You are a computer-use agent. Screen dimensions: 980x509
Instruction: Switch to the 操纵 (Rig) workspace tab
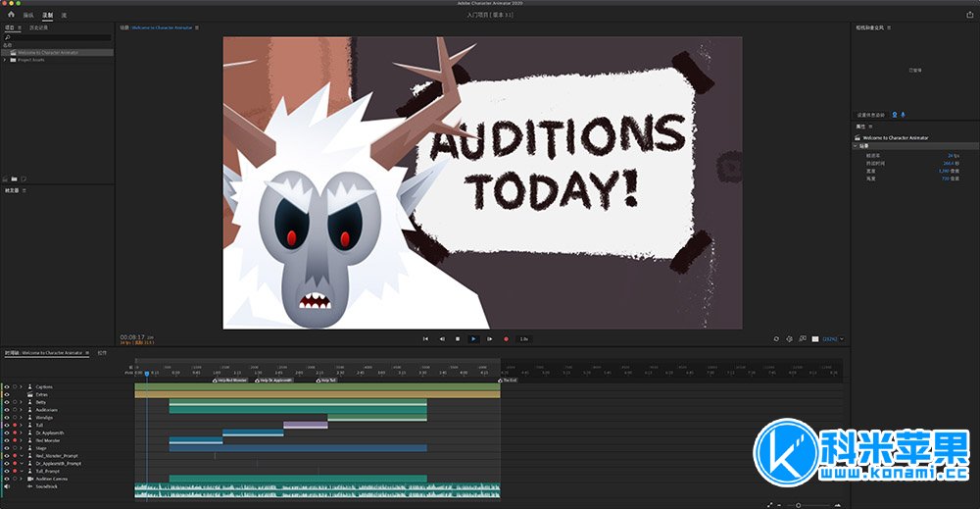(x=28, y=15)
